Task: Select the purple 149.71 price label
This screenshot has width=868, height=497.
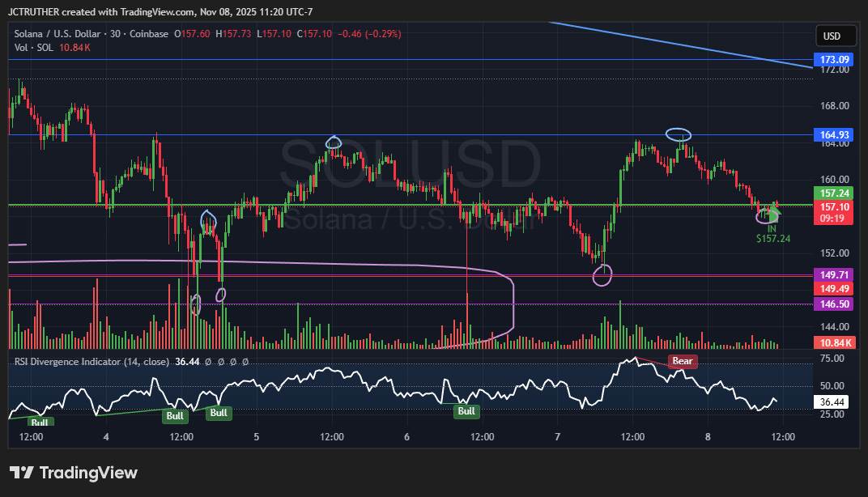Action: coord(834,274)
